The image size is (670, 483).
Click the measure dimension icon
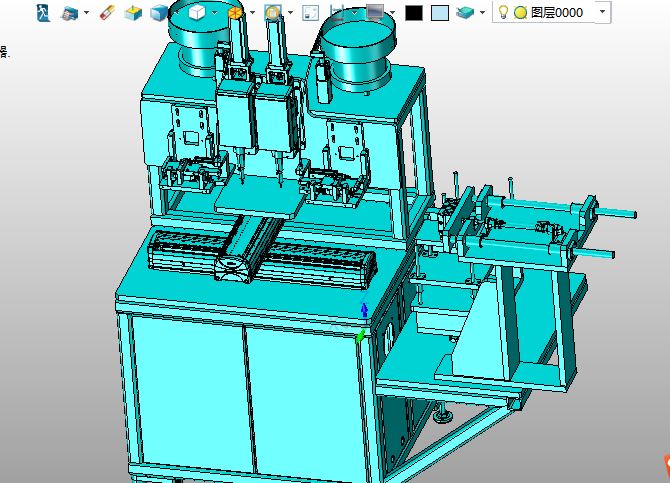[x=337, y=13]
